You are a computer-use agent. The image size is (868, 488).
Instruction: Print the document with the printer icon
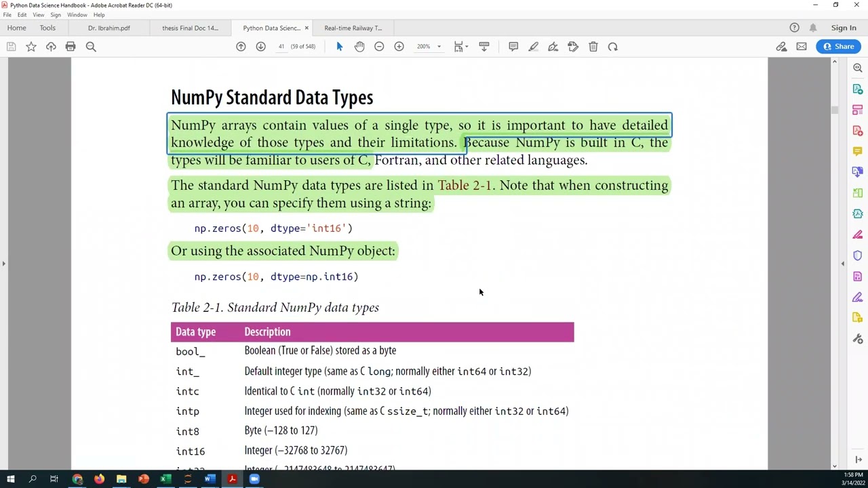click(x=71, y=47)
